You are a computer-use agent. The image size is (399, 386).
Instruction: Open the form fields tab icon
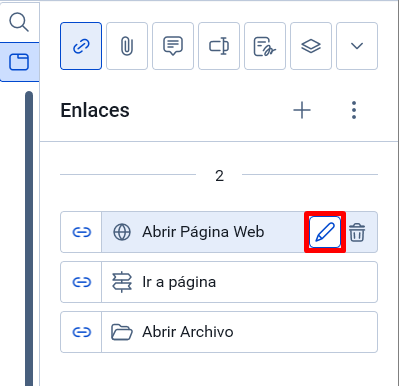click(x=219, y=46)
